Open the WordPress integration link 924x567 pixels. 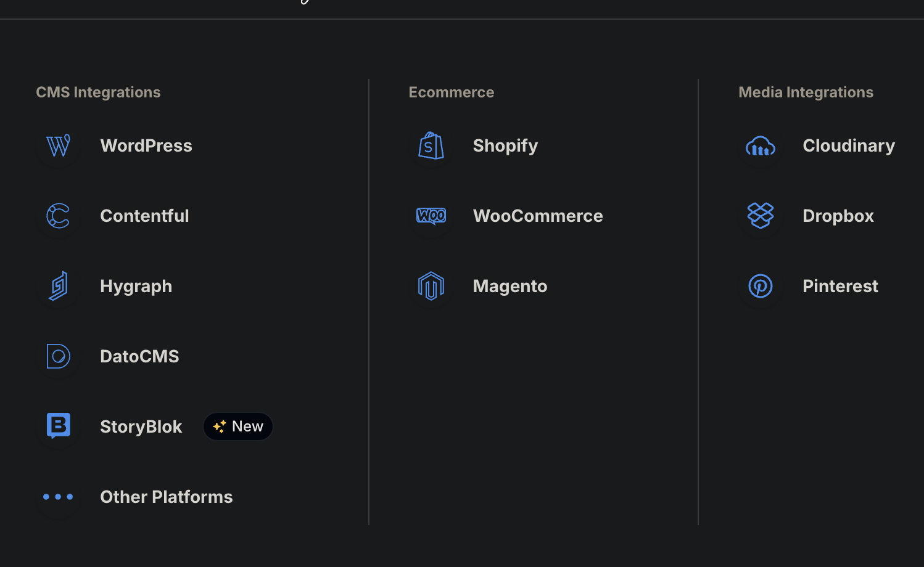[x=146, y=146]
